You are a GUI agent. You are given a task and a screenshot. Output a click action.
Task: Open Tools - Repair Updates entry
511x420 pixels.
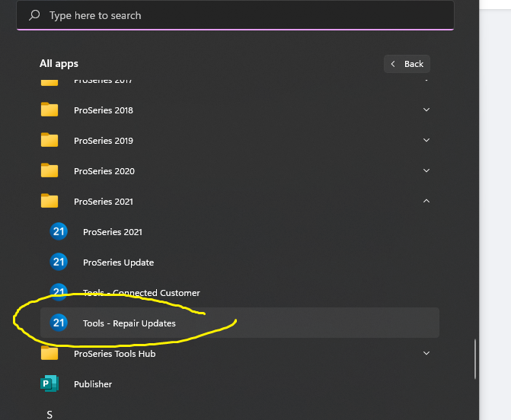tap(129, 323)
